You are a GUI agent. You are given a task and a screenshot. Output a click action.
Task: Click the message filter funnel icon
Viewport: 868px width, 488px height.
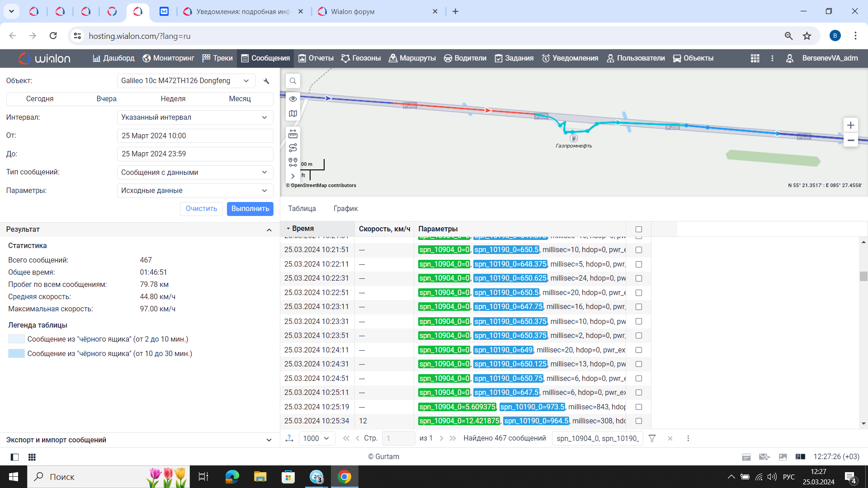tap(652, 438)
